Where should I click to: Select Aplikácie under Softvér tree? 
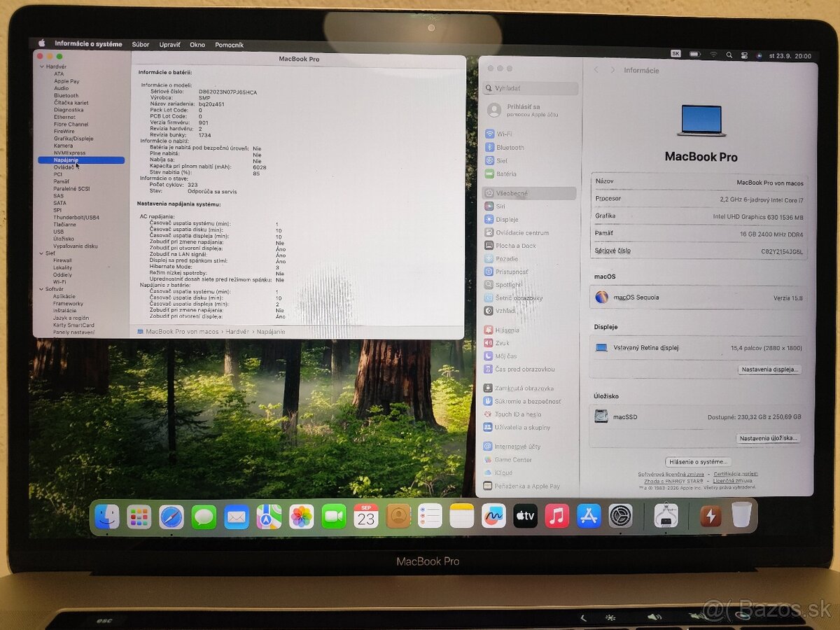64,296
